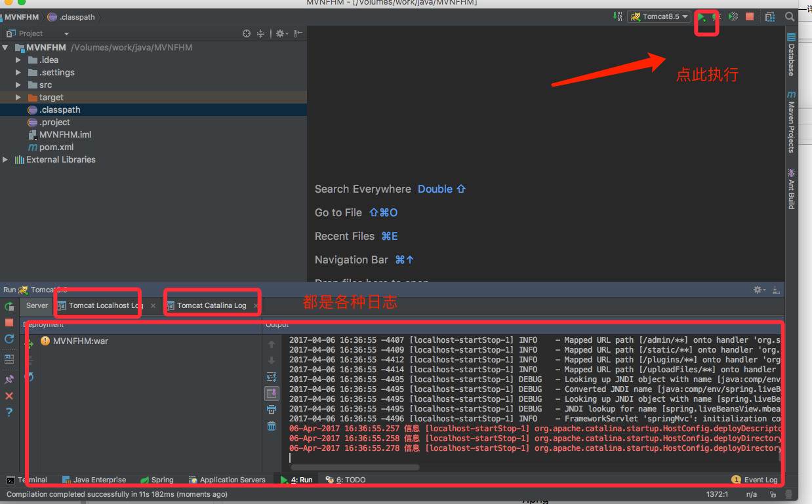Click the Make Project build icon
Screen dimensions: 812x504
click(617, 16)
